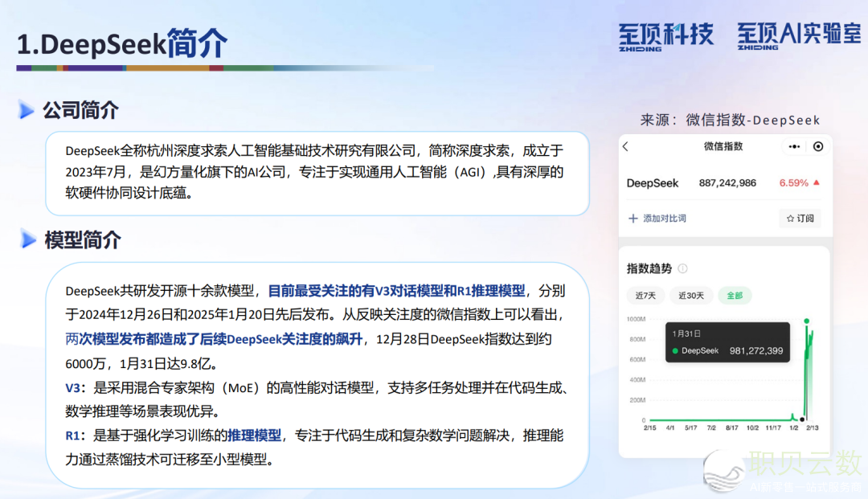Click the index value 887,242,986
The width and height of the screenshot is (868, 499).
pyautogui.click(x=727, y=183)
